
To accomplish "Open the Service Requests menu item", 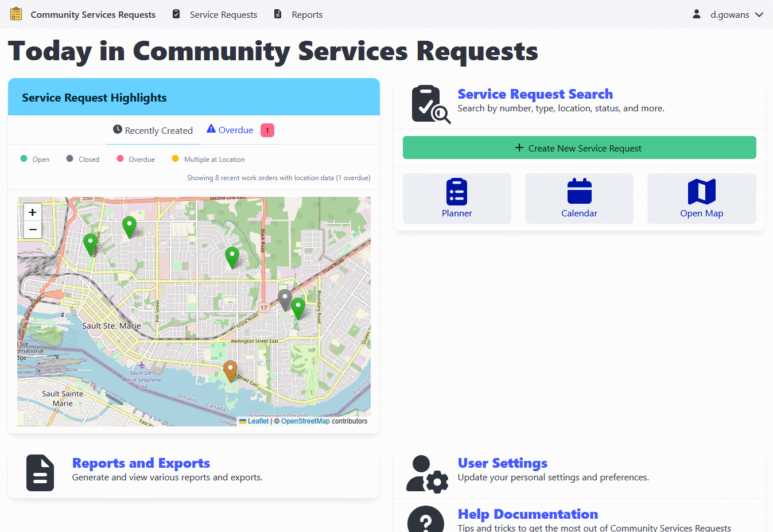I will click(x=223, y=14).
